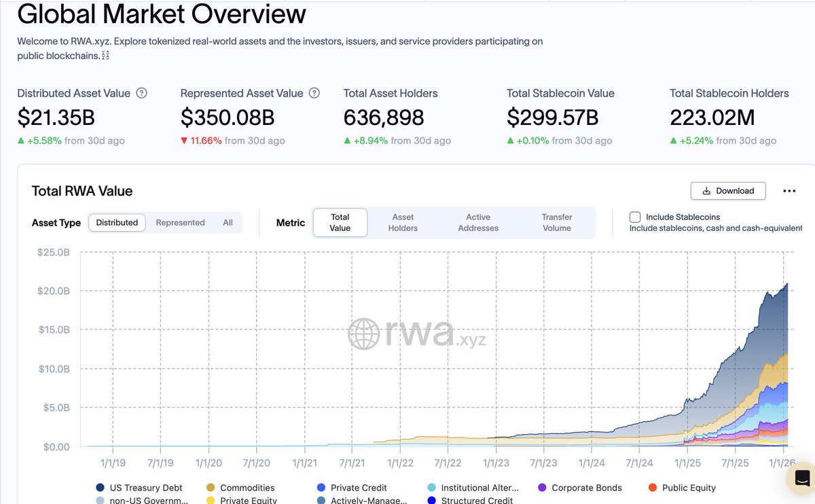This screenshot has width=815, height=504.
Task: Select the Distributed asset type
Action: (117, 223)
